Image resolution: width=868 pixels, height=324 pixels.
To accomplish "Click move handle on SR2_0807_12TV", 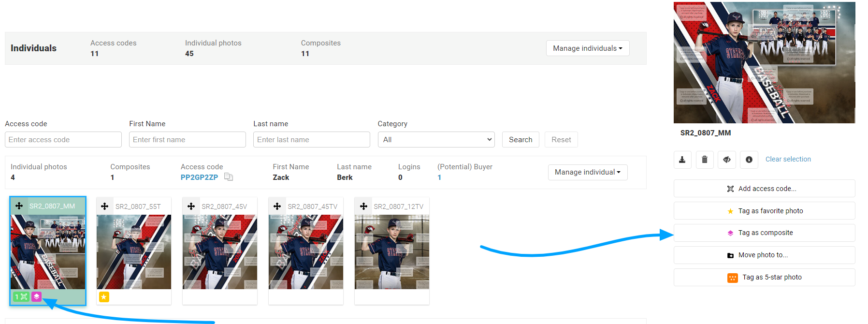I will point(363,206).
